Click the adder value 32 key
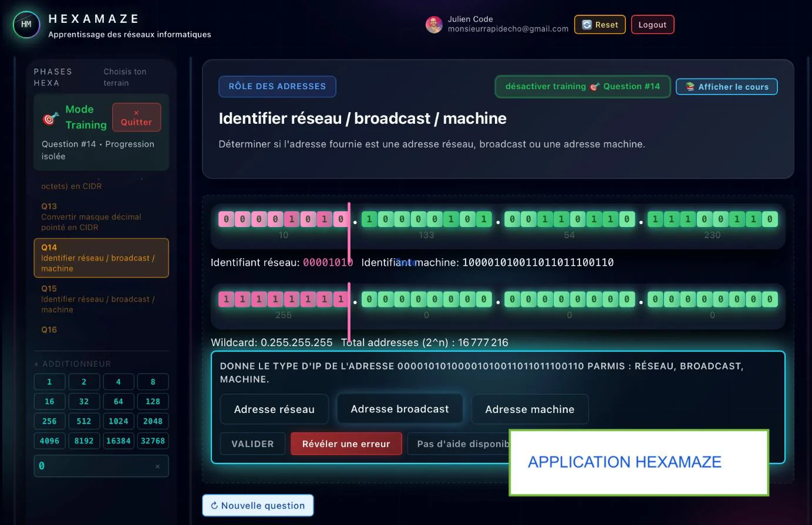 [84, 402]
